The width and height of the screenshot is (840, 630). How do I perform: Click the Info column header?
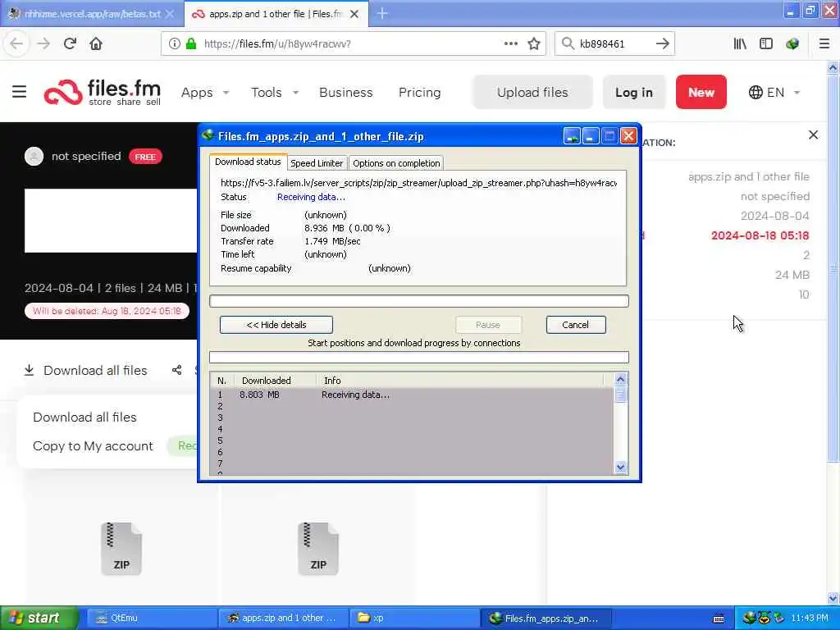click(x=459, y=381)
